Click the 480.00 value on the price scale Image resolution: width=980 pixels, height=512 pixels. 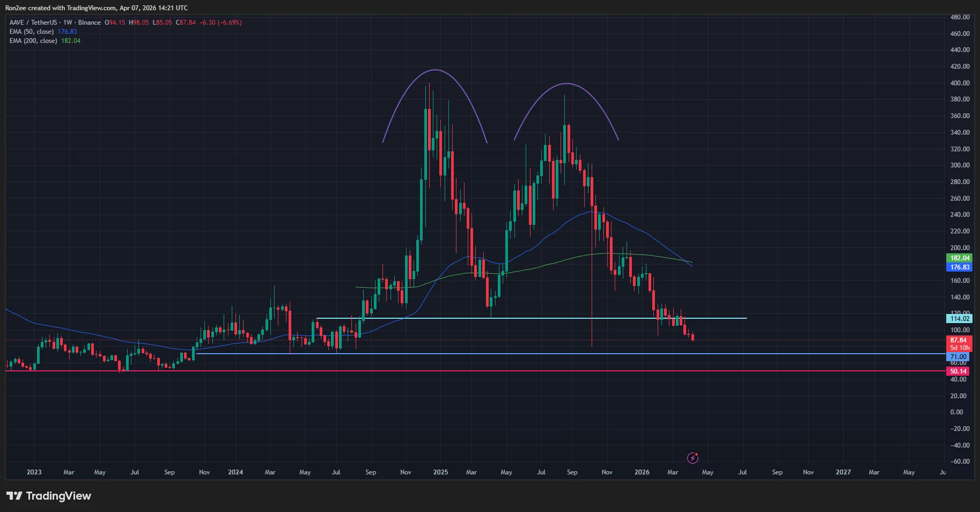(960, 16)
